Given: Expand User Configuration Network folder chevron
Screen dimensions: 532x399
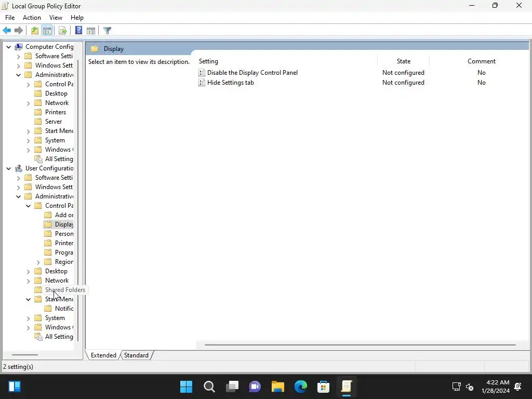Looking at the screenshot, I should click(x=29, y=281).
